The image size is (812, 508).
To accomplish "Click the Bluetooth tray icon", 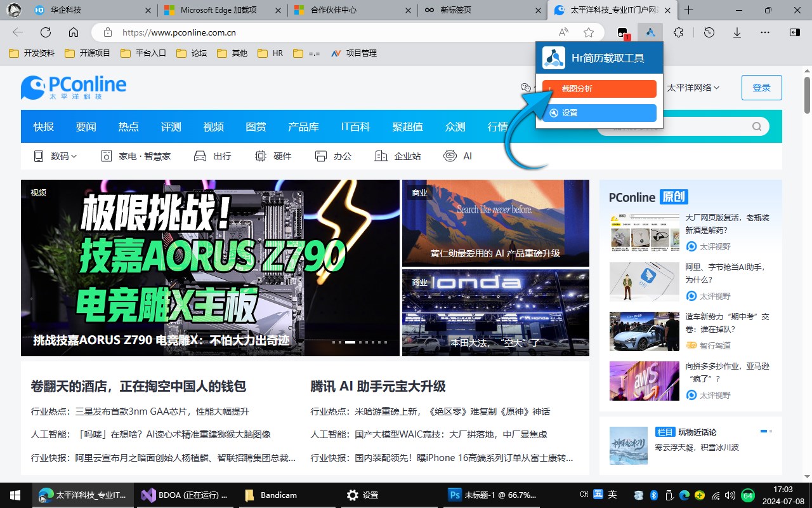I will point(654,495).
